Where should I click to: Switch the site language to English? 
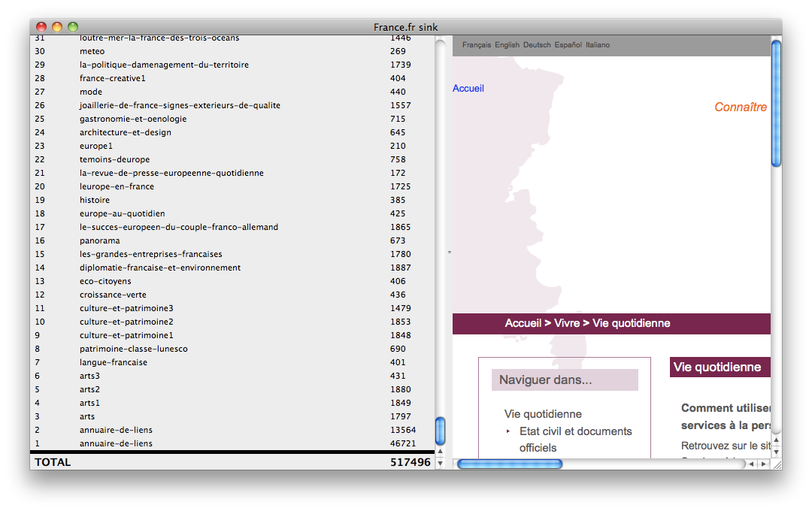point(507,45)
